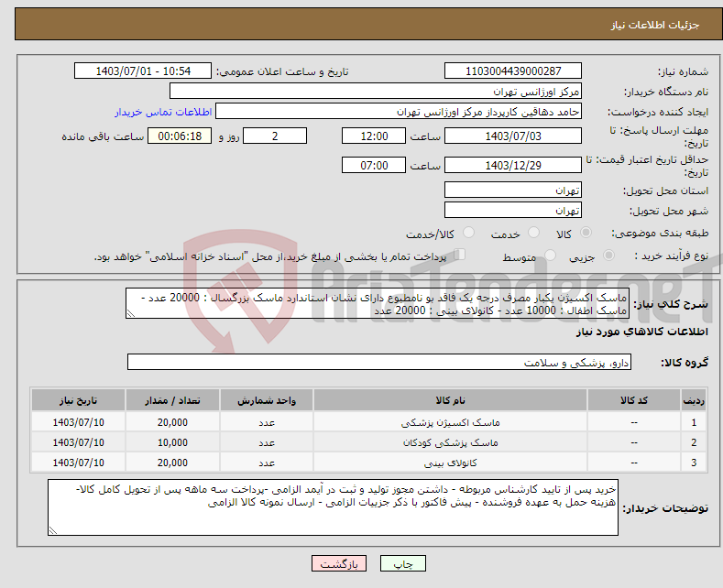Click the remaining days field showing 2
Viewport: 723px width, 588px height.
pyautogui.click(x=275, y=136)
